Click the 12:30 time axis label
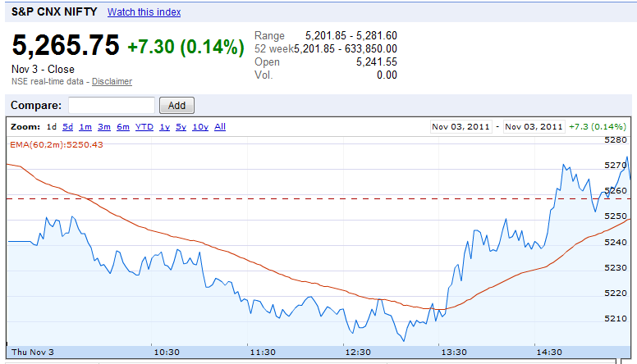Viewport: 637px width, 364px height. point(358,352)
